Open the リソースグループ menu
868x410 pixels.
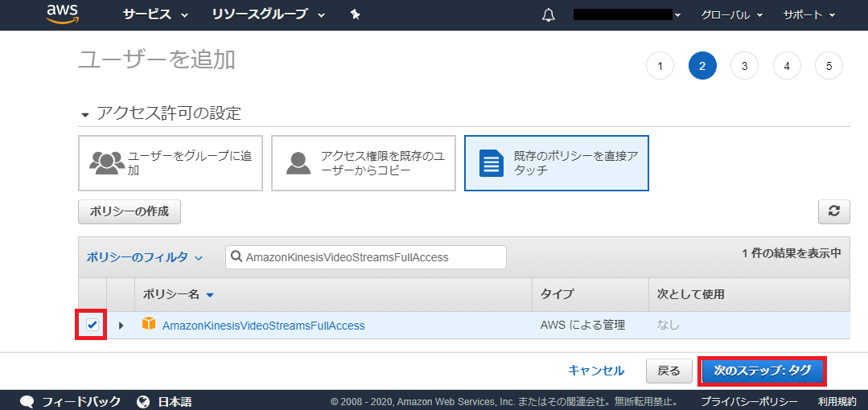pos(268,15)
